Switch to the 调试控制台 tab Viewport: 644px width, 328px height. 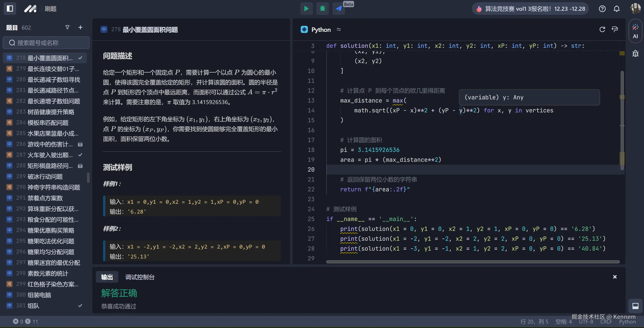point(140,277)
